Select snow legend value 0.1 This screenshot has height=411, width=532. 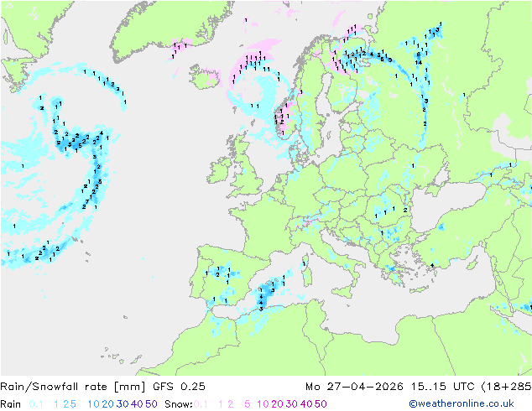point(201,404)
